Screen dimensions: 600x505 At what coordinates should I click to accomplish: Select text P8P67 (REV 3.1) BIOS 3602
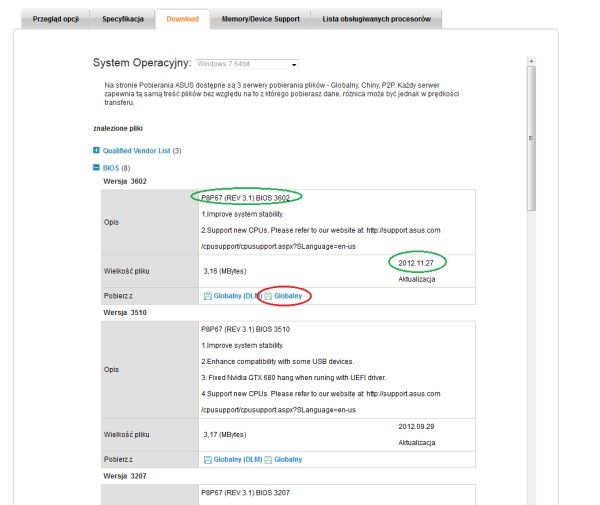point(246,198)
